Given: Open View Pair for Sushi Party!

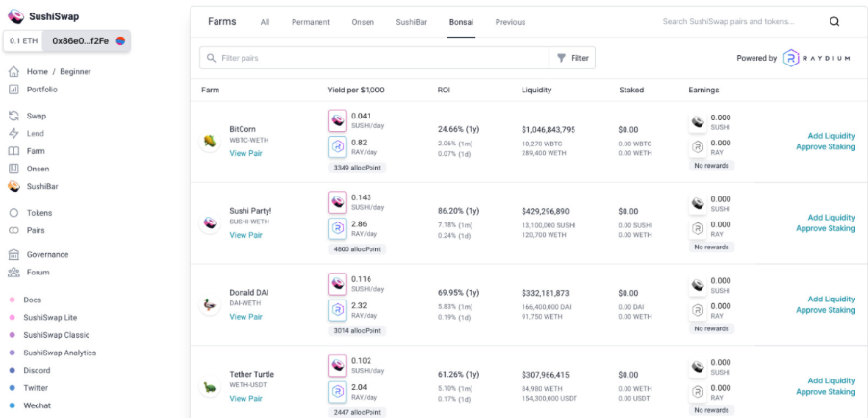Looking at the screenshot, I should pos(245,235).
